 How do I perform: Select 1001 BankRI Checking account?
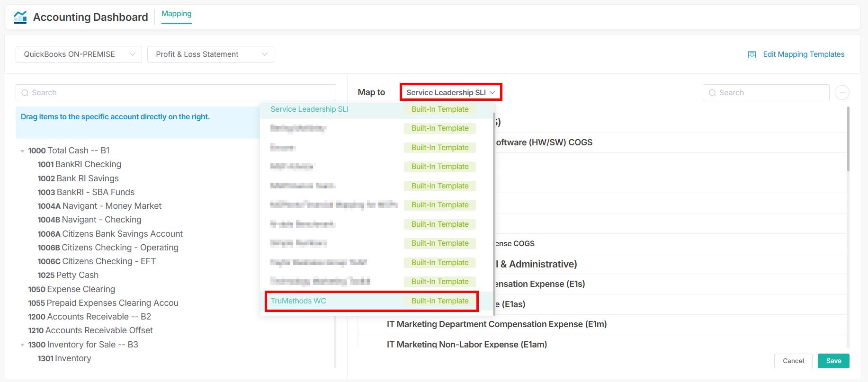[x=79, y=164]
